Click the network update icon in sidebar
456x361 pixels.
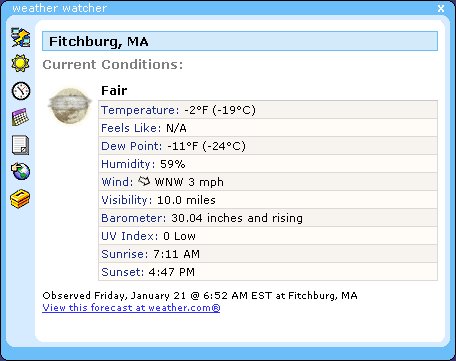pos(21,37)
